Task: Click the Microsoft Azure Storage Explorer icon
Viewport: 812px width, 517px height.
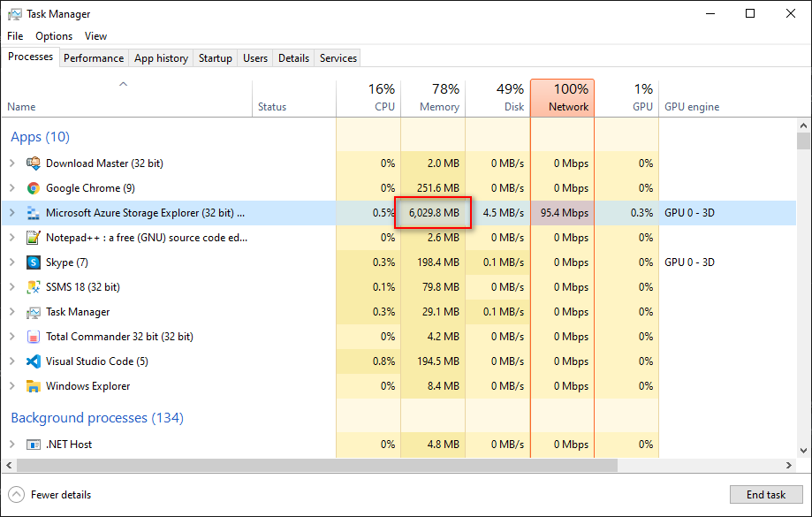Action: (34, 213)
